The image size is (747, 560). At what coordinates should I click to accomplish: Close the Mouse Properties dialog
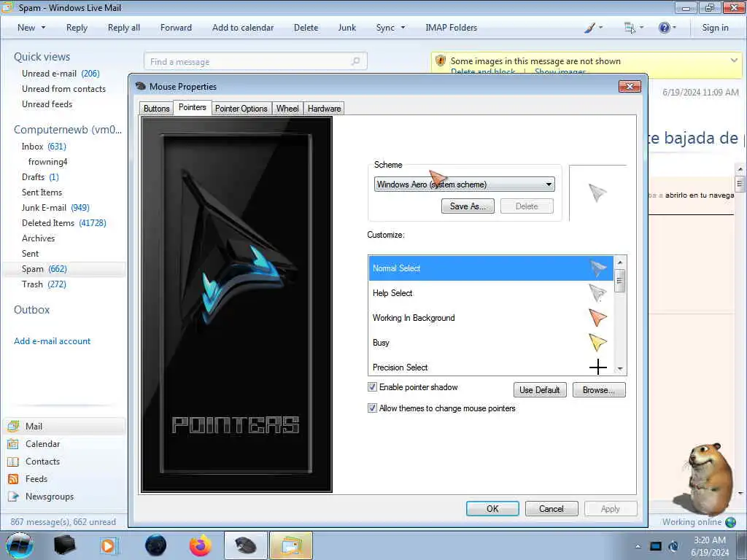[630, 86]
